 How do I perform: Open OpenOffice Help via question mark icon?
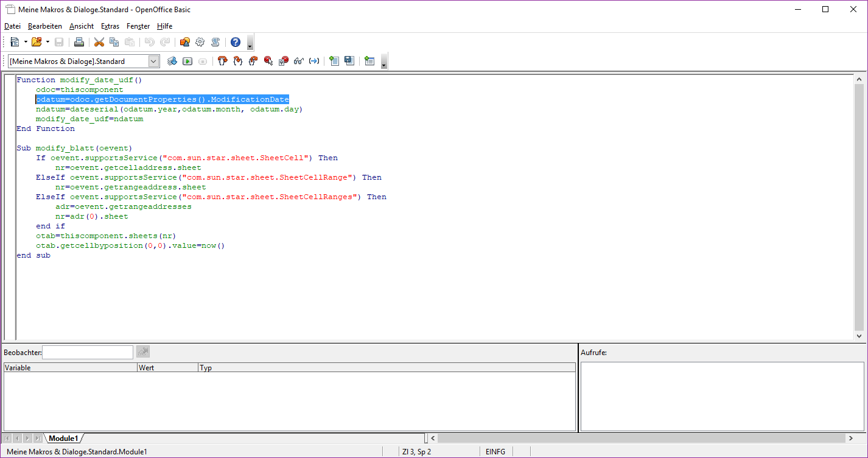[236, 42]
